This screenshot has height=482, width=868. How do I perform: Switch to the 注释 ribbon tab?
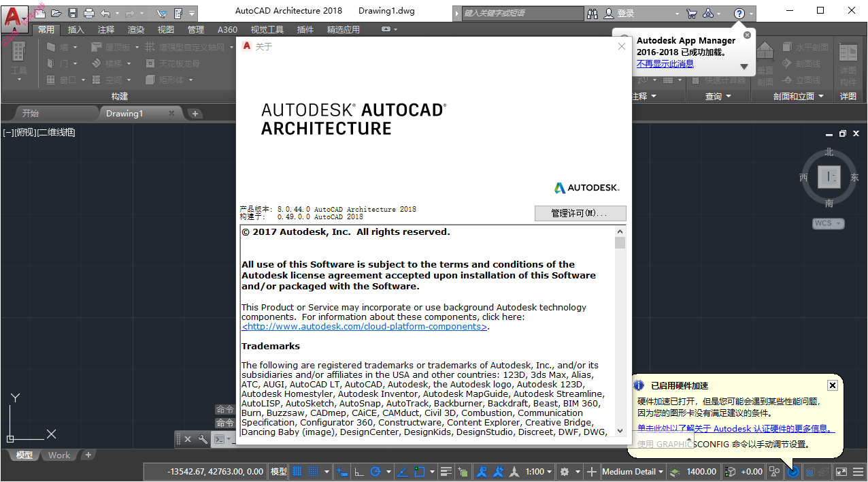[x=105, y=29]
